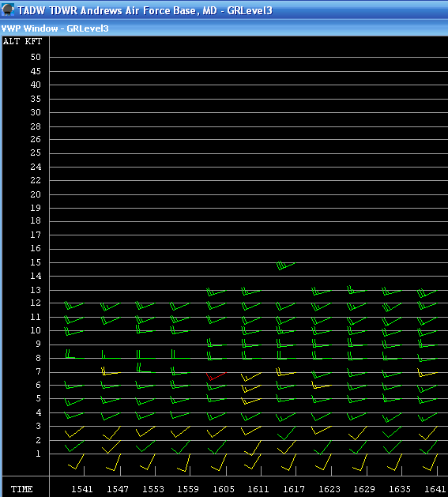Select the yellow 7 kft barb at 1617
448x497 pixels.
[x=286, y=372]
